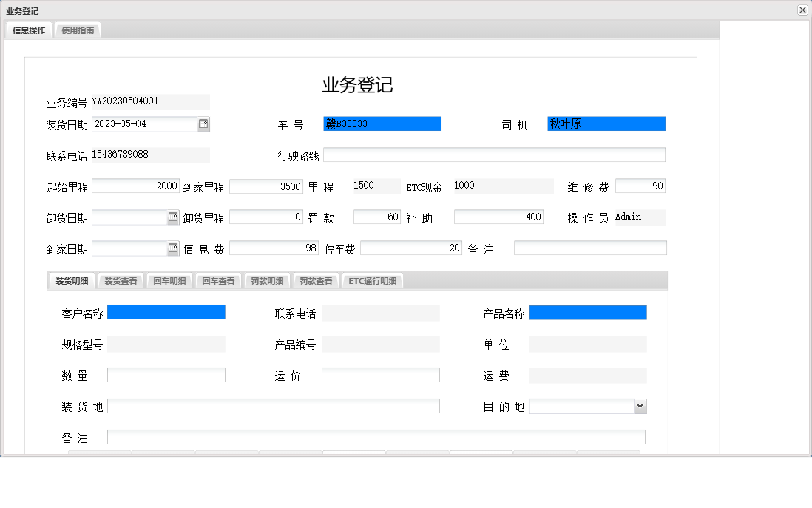Open the 罚款查看 tab
Viewport: 812px width, 508px height.
pyautogui.click(x=315, y=280)
